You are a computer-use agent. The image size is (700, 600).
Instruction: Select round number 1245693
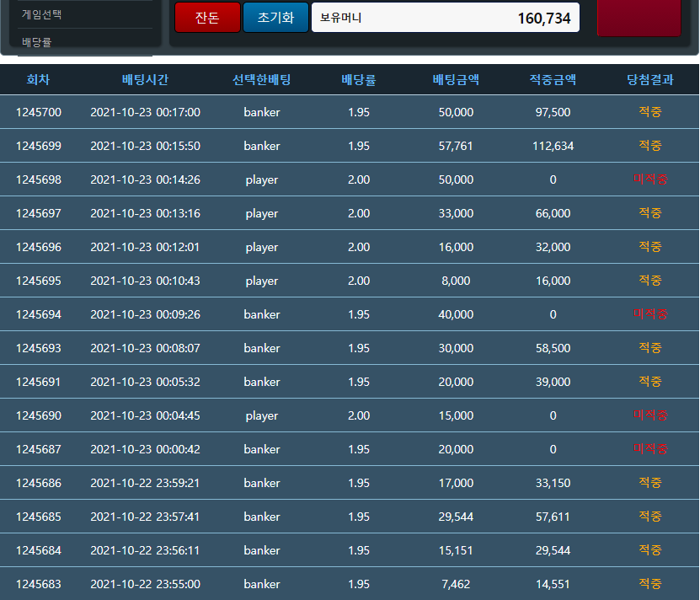pyautogui.click(x=39, y=349)
